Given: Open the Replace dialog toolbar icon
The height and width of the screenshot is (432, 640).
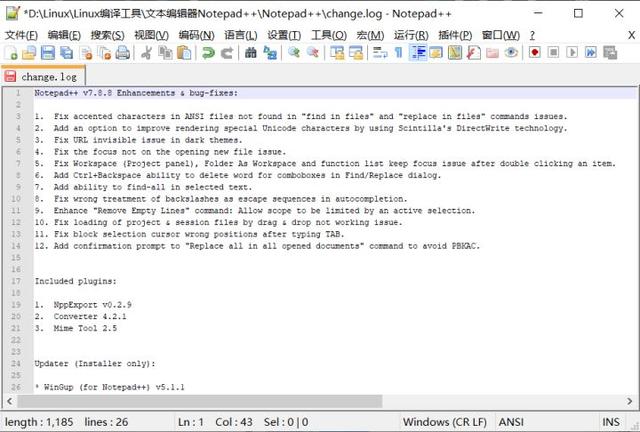Looking at the screenshot, I should click(270, 53).
